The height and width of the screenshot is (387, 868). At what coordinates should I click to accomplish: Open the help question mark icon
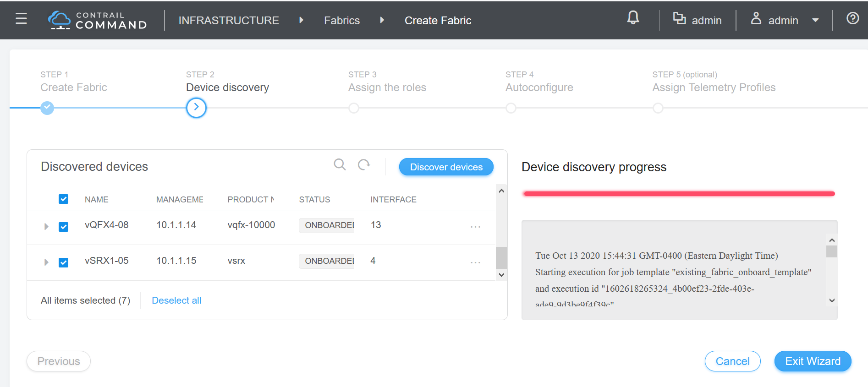click(852, 19)
